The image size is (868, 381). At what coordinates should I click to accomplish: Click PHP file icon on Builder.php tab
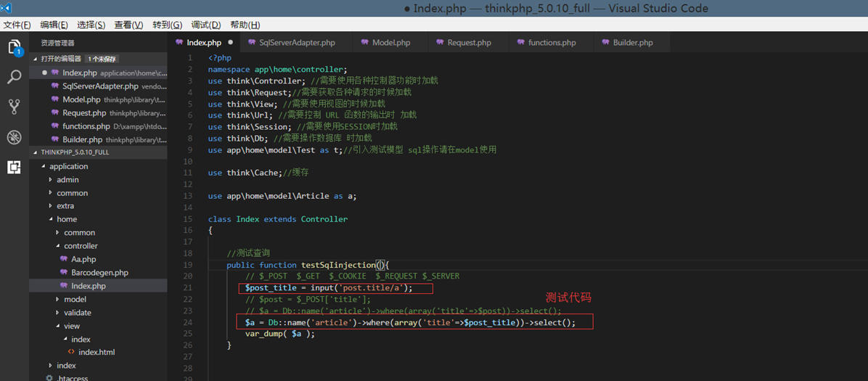click(605, 42)
